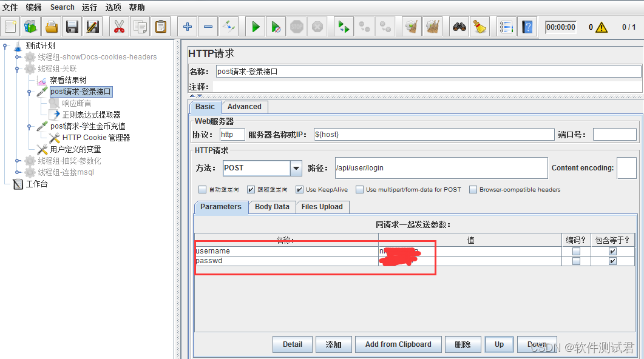Uncheck 包含等于 for passwd row
The width and height of the screenshot is (644, 359).
coord(612,261)
